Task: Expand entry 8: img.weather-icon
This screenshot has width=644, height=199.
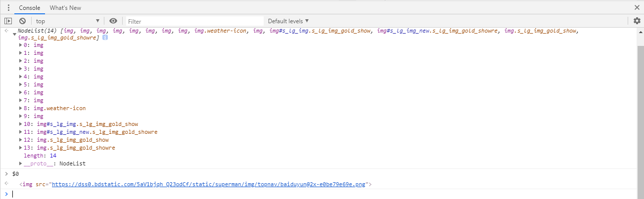Action: tap(21, 108)
